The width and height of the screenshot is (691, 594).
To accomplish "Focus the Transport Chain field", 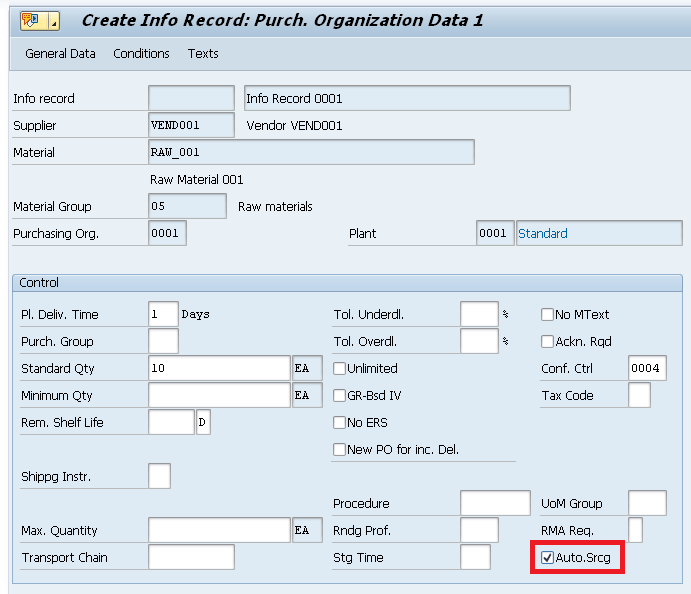I will click(191, 557).
